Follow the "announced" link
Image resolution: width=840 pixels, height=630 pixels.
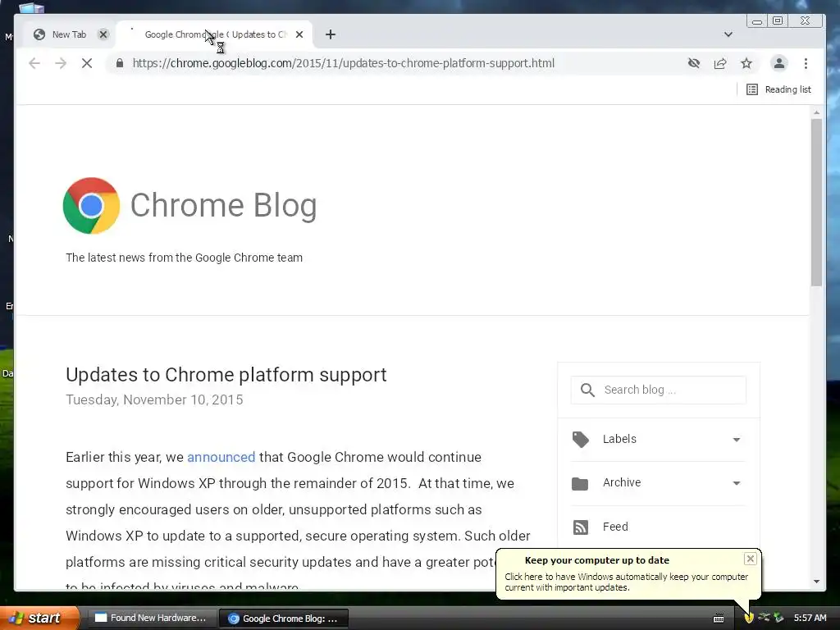coord(221,457)
